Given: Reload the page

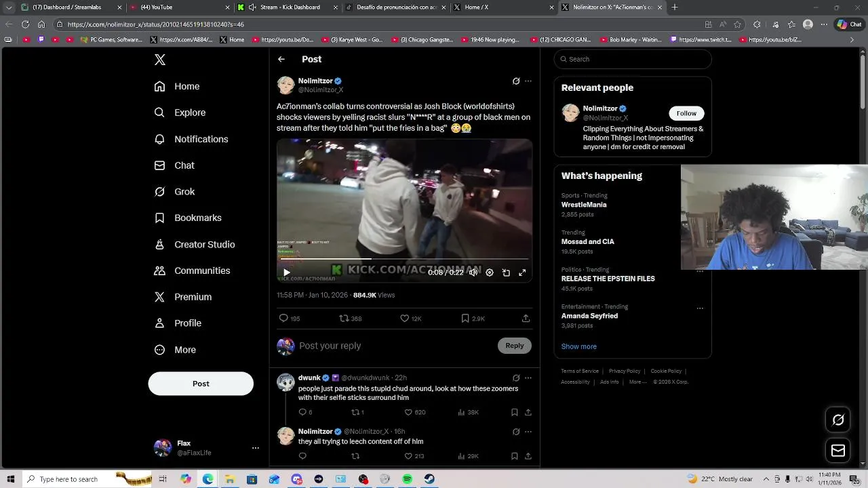Looking at the screenshot, I should pyautogui.click(x=25, y=24).
